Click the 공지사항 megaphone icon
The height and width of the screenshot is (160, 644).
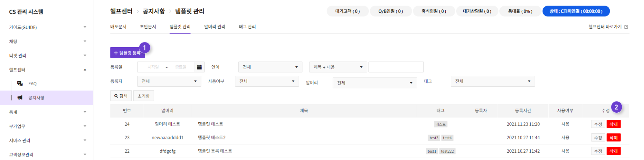[x=20, y=98]
